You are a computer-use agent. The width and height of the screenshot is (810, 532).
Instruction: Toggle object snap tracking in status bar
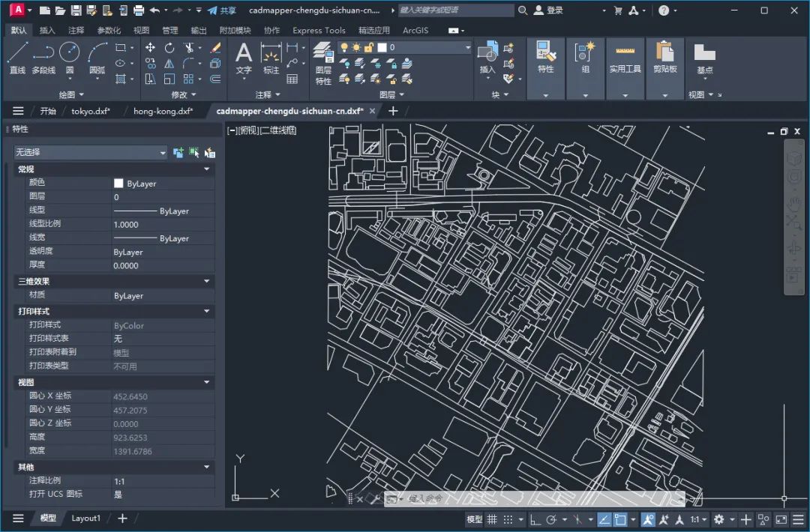[604, 519]
